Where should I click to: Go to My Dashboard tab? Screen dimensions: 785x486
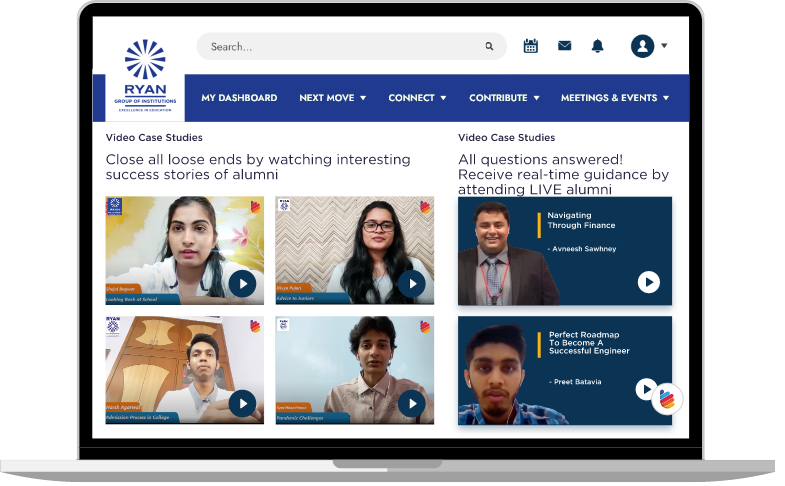(x=239, y=98)
